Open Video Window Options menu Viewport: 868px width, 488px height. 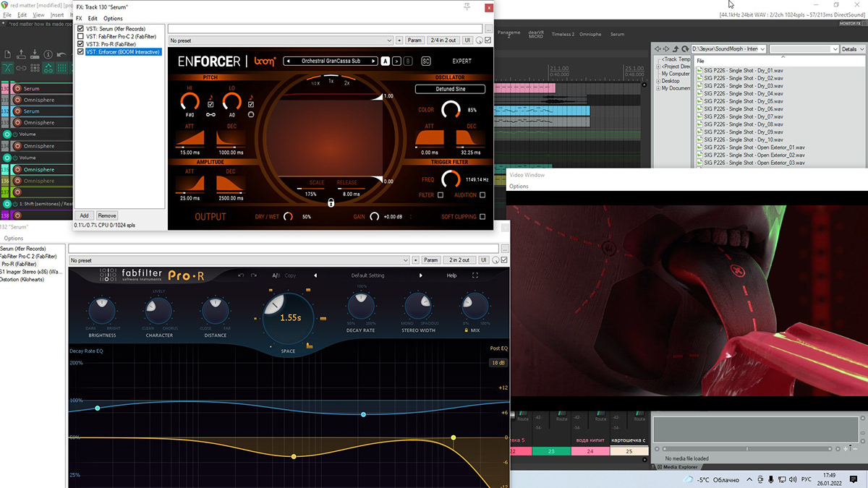coord(519,187)
